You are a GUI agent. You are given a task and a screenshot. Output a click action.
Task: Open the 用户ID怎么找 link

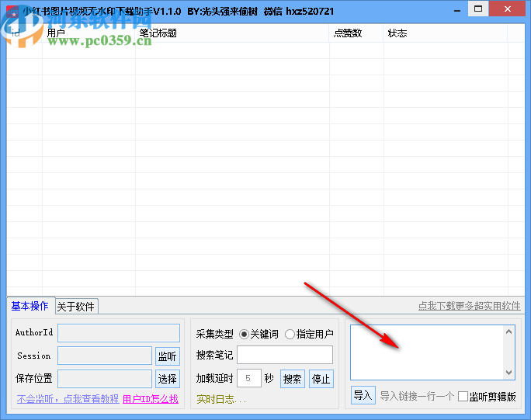coord(151,399)
